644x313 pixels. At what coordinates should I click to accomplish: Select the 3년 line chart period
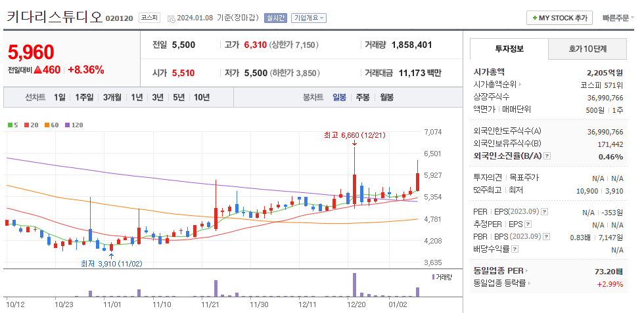pyautogui.click(x=158, y=98)
